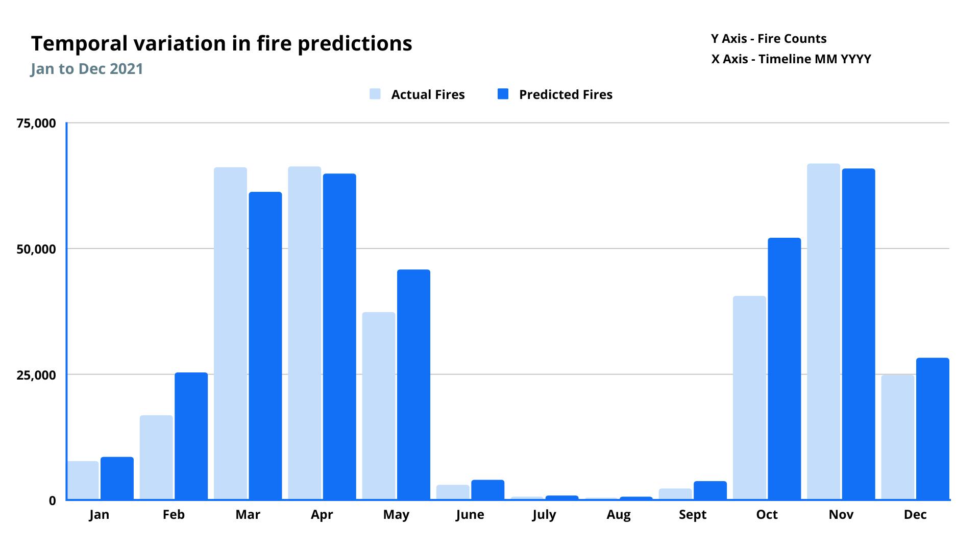Select the December predicted fires bar
Viewport: 980px width, 551px height.
(x=933, y=429)
